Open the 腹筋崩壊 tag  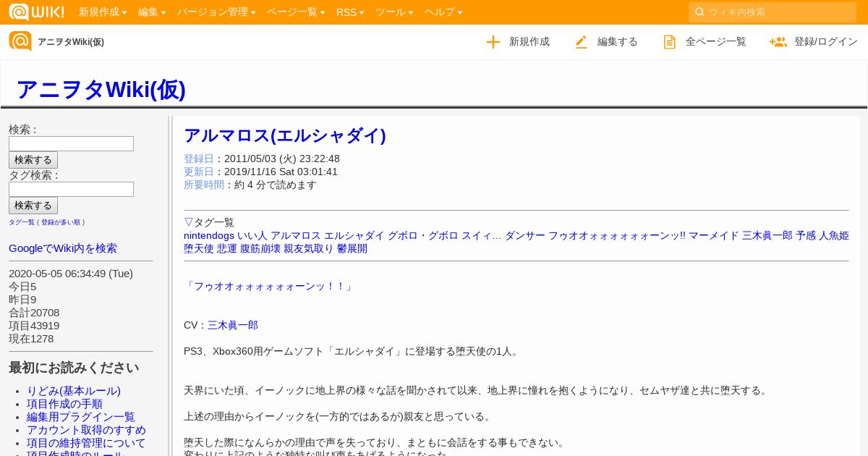point(260,248)
